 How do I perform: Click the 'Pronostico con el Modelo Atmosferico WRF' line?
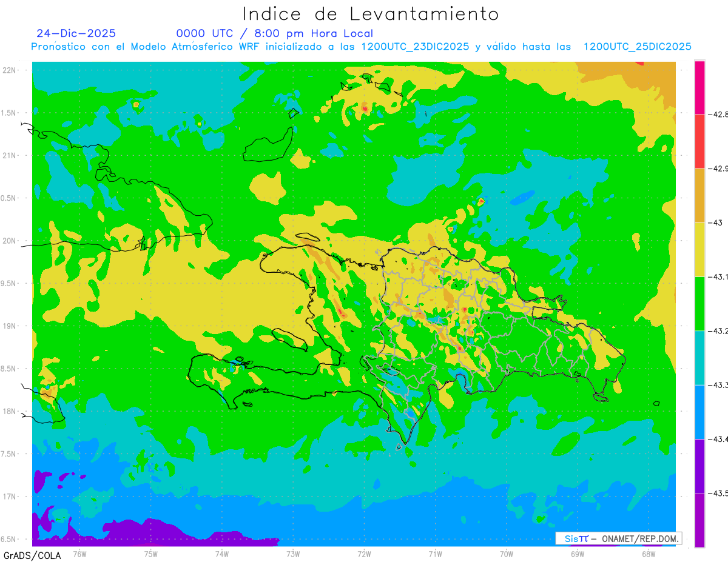[x=361, y=47]
